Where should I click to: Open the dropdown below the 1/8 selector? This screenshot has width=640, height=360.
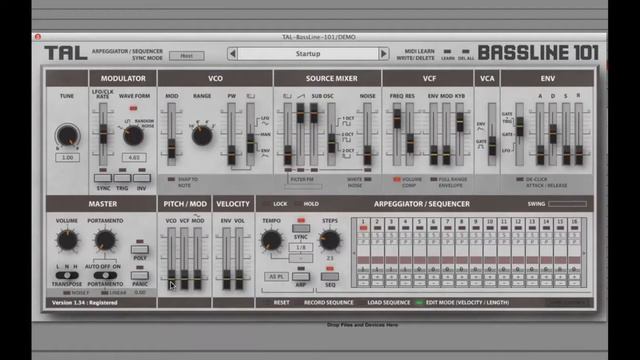[x=300, y=258]
